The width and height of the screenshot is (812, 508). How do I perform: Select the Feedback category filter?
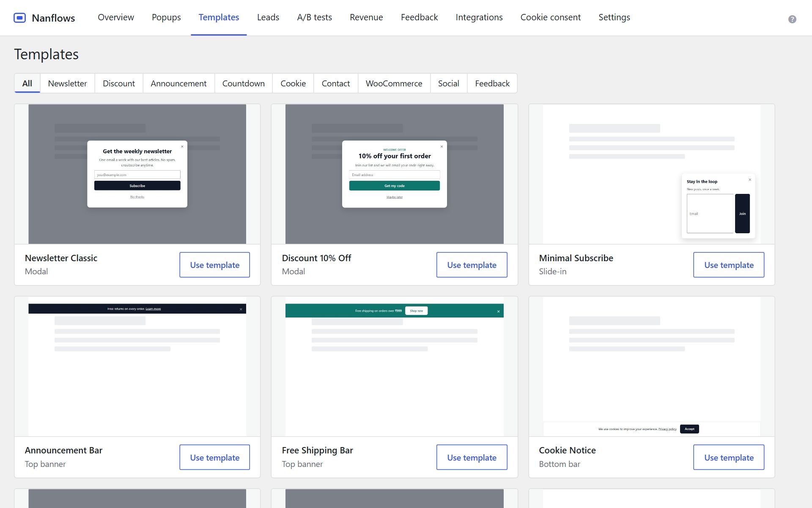pyautogui.click(x=492, y=83)
